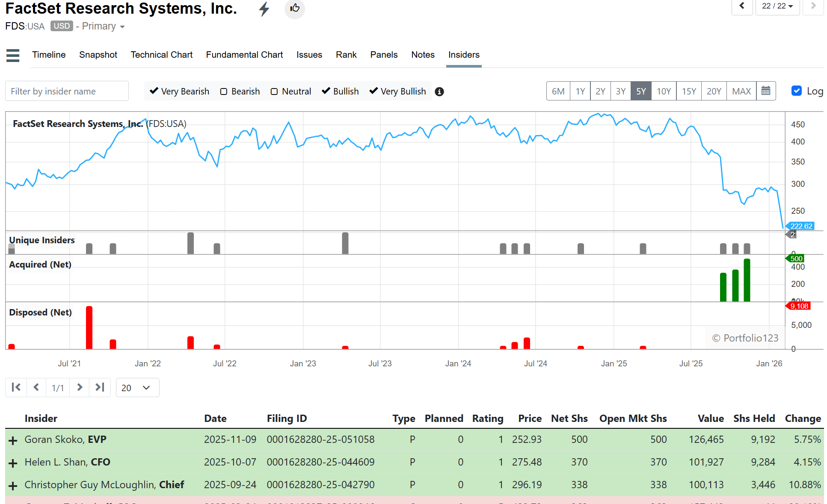
Task: Open the Primary listing dropdown
Action: coord(103,27)
